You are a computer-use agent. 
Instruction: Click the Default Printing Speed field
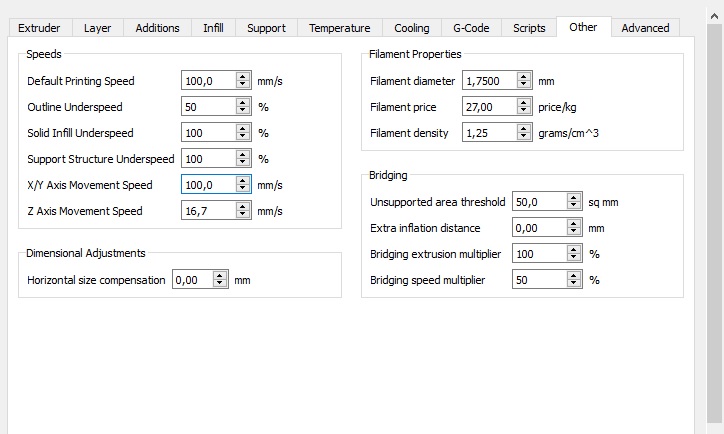point(208,81)
